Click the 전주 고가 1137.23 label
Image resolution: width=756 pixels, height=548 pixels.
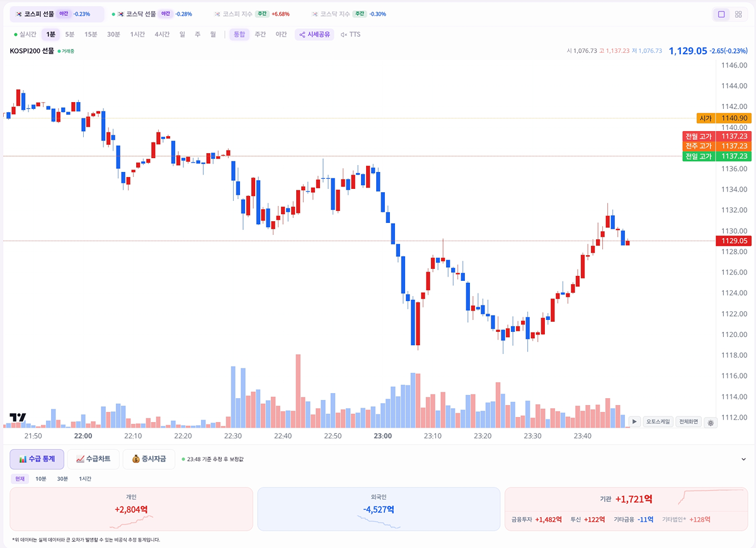coord(717,146)
